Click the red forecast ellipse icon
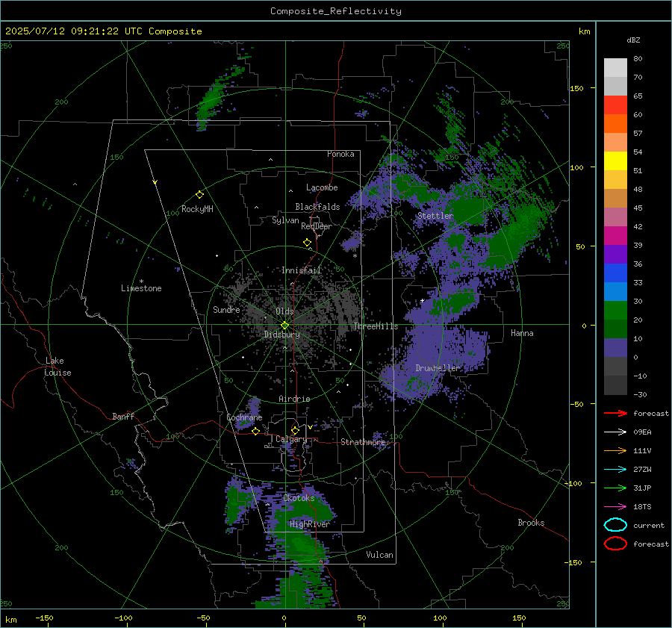 [615, 544]
